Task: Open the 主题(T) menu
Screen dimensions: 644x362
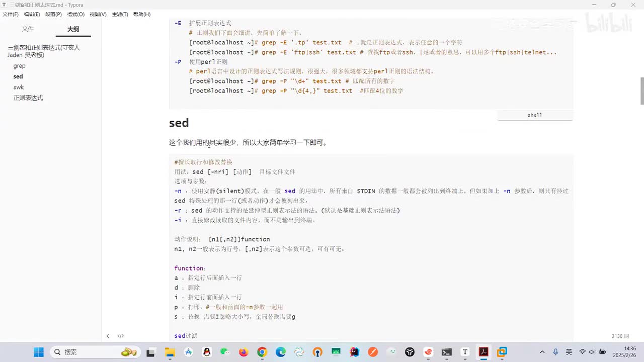Action: pos(120,14)
